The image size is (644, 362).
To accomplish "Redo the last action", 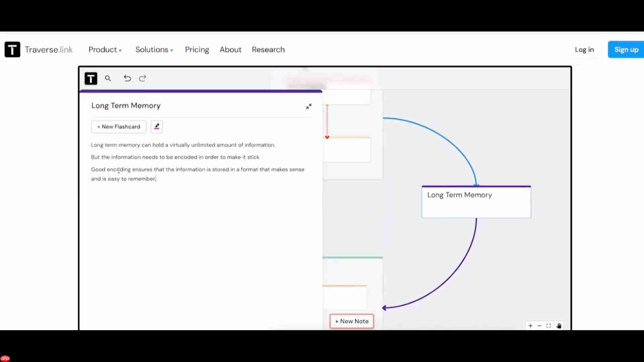I will click(143, 78).
